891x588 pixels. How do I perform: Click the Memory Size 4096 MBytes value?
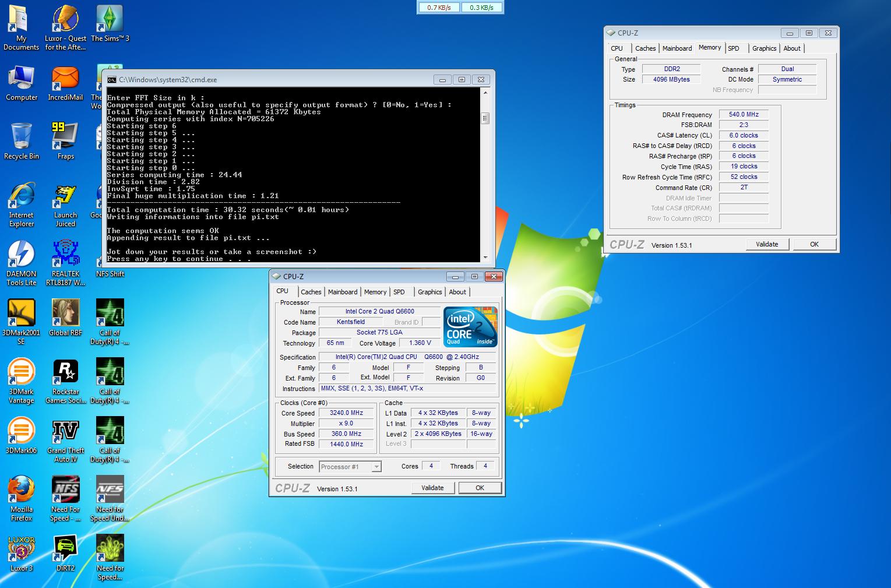[671, 79]
